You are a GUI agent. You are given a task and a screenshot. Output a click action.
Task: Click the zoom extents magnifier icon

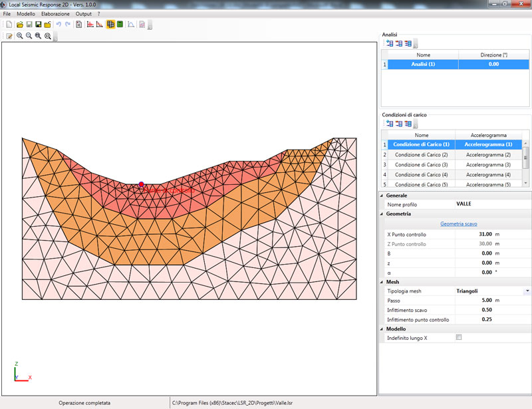(x=47, y=36)
